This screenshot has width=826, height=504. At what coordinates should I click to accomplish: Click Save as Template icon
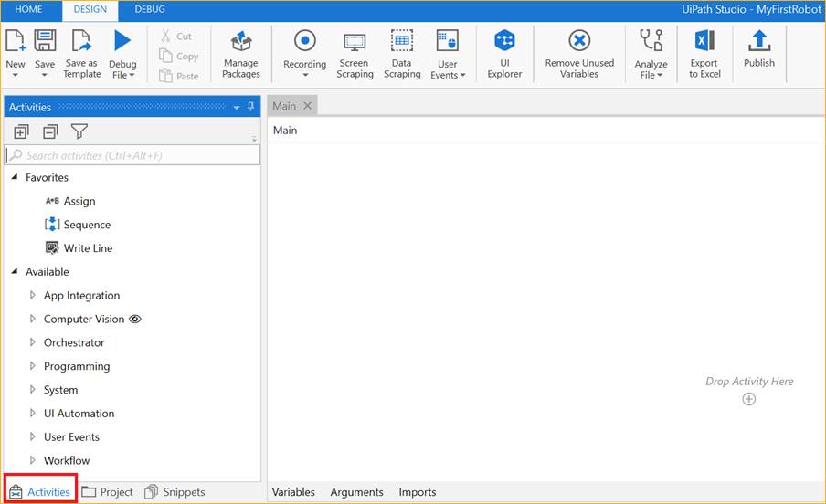coord(81,40)
